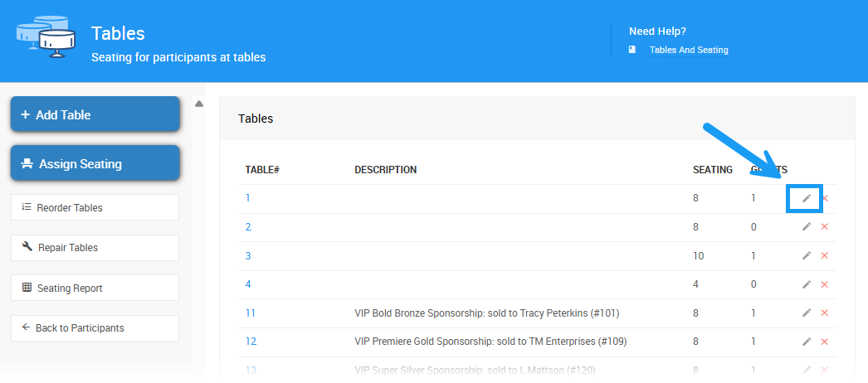The image size is (868, 383).
Task: Open table number 3 link
Action: click(248, 255)
